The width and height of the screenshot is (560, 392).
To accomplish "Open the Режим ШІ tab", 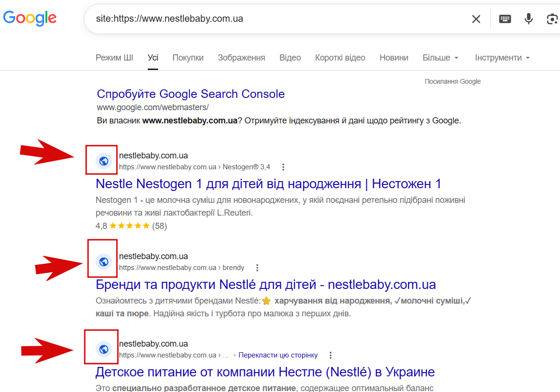I will tap(114, 58).
